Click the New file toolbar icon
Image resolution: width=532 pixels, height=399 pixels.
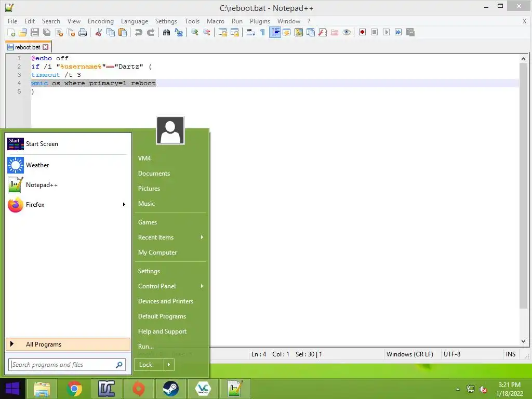tap(11, 32)
